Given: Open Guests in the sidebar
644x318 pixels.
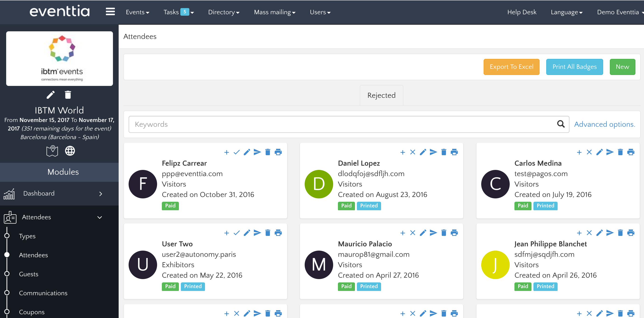Looking at the screenshot, I should [28, 274].
